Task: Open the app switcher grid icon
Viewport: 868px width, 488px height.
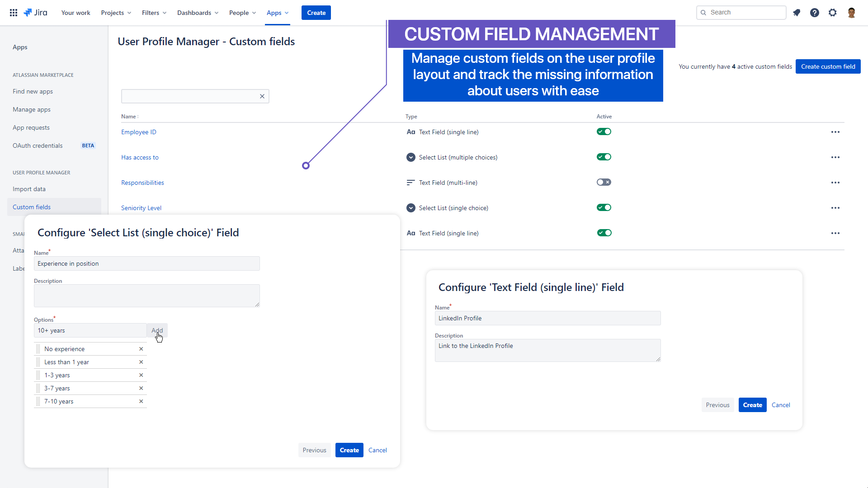Action: [x=14, y=13]
